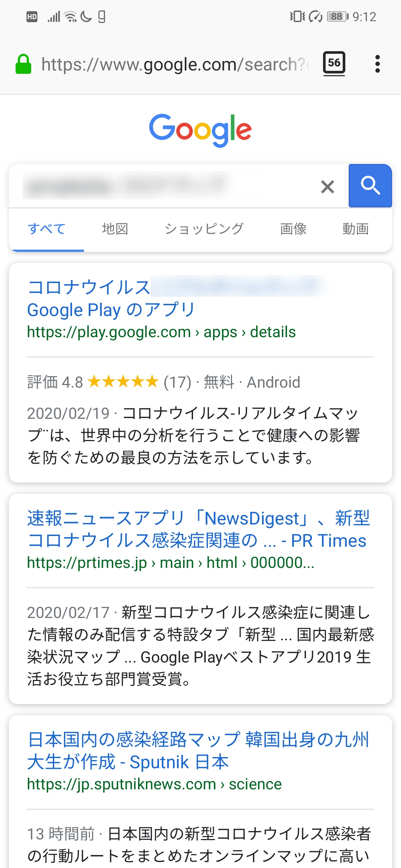Tap the Google logo
This screenshot has width=401, height=868.
200,130
